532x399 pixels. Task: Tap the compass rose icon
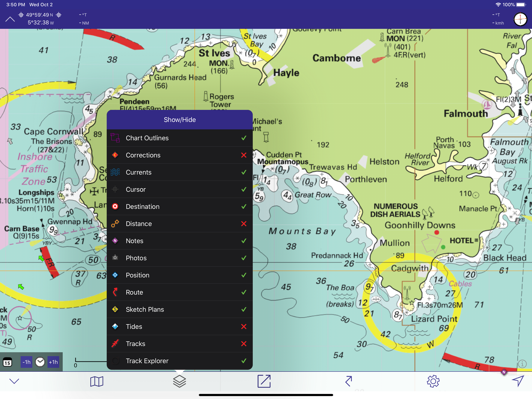coord(520,19)
